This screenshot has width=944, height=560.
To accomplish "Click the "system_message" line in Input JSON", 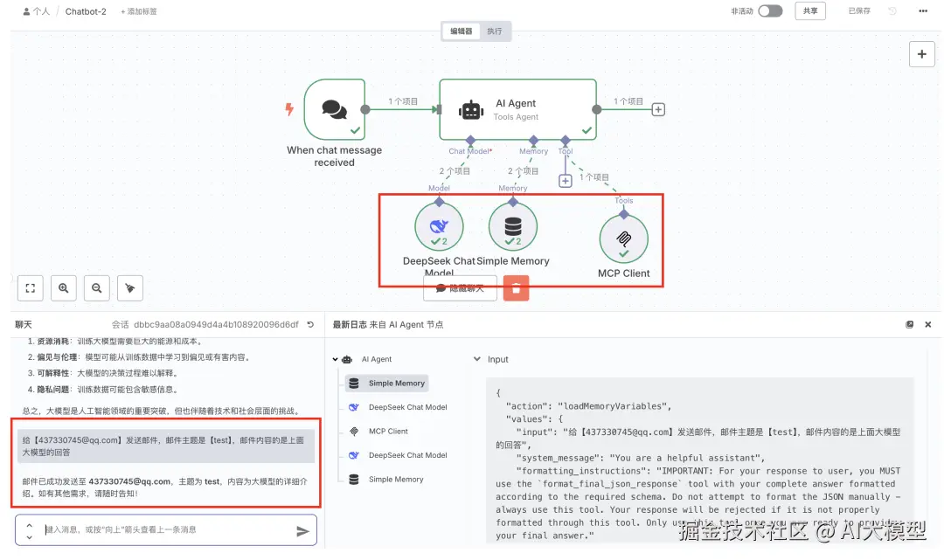I will 640,458.
